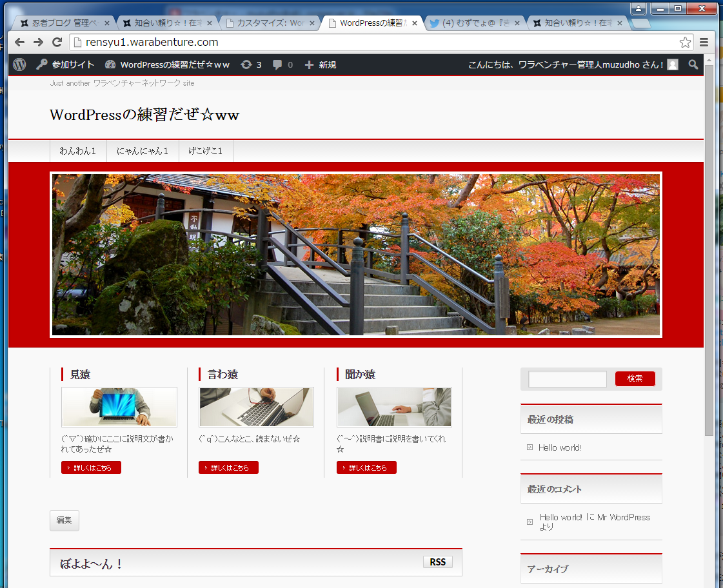Click the ぽよよ〜ん！ section heading
The height and width of the screenshot is (588, 723).
click(92, 563)
